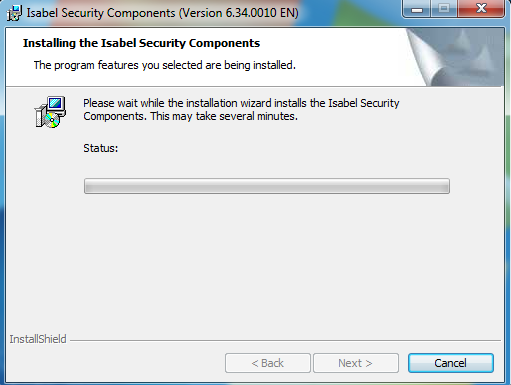This screenshot has height=385, width=511.
Task: Click the greyed-out Next button
Action: (x=356, y=363)
